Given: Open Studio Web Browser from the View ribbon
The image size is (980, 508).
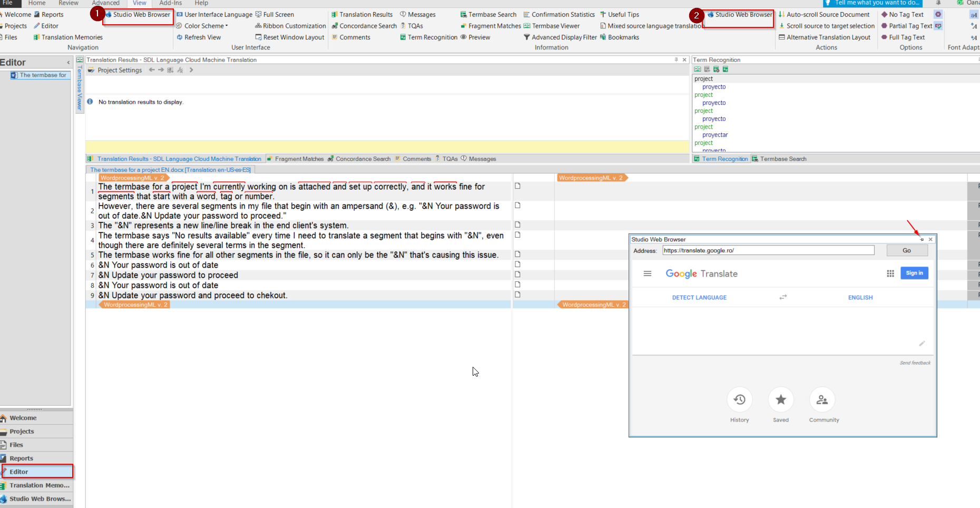Looking at the screenshot, I should [138, 14].
